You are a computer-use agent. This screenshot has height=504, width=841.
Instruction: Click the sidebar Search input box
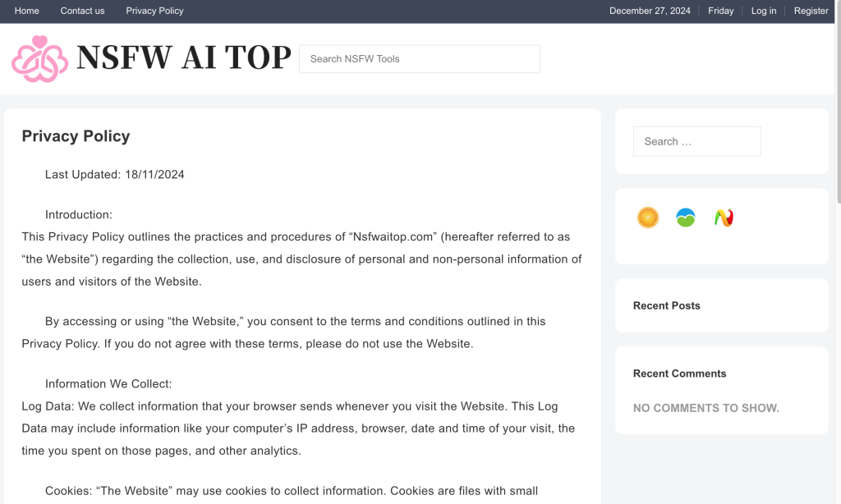[x=696, y=141]
